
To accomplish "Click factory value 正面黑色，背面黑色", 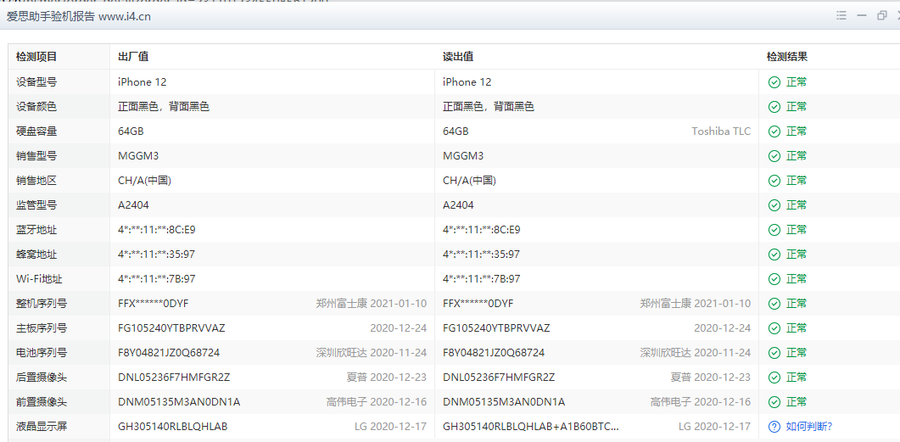I will pos(164,107).
